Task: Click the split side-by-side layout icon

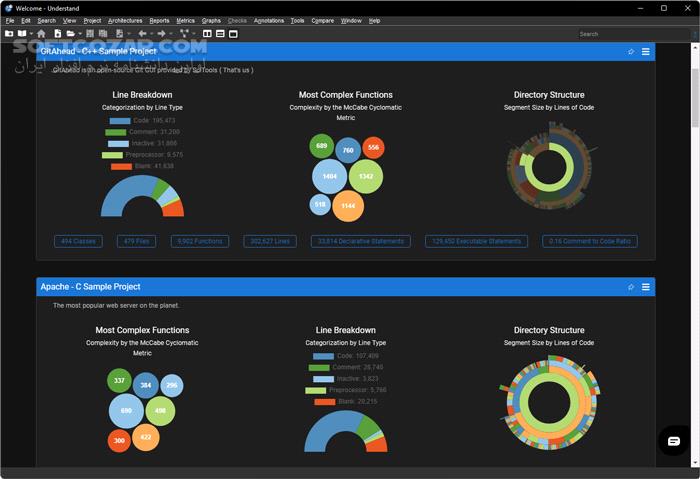Action: click(207, 33)
